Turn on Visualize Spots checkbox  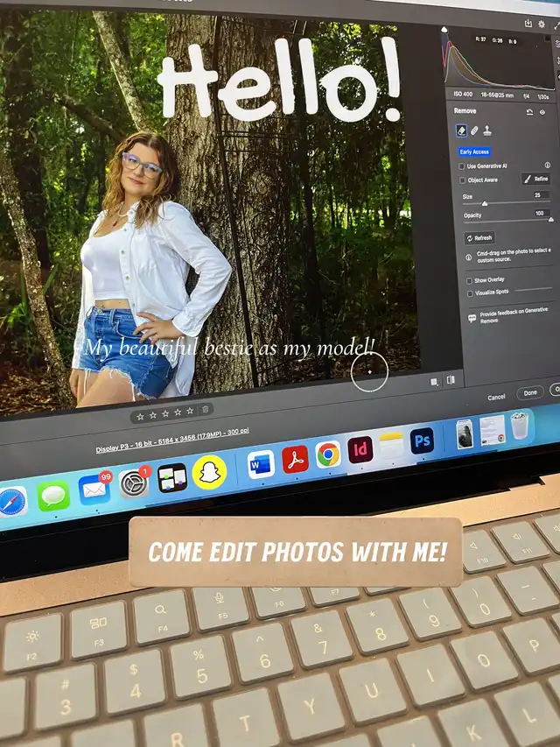pyautogui.click(x=470, y=292)
